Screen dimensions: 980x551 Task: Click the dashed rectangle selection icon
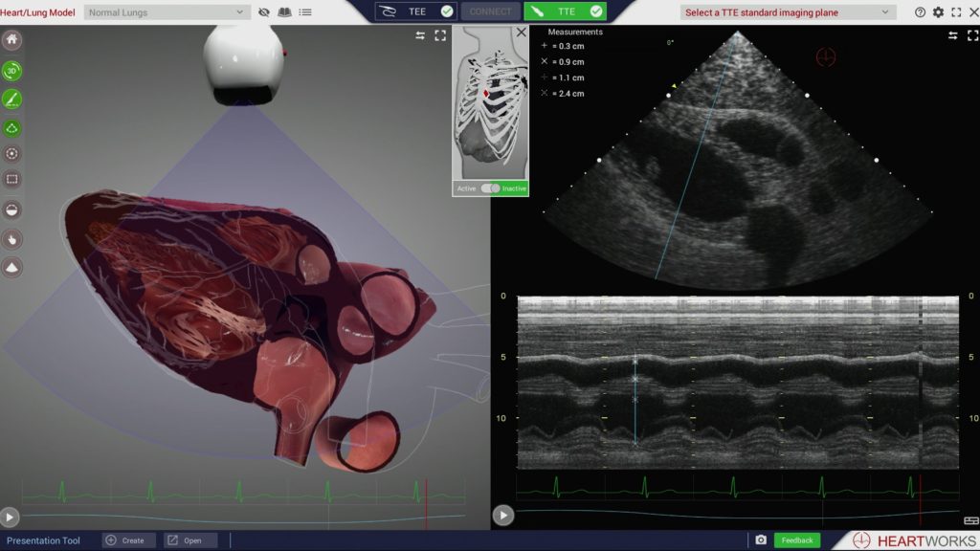[x=12, y=179]
